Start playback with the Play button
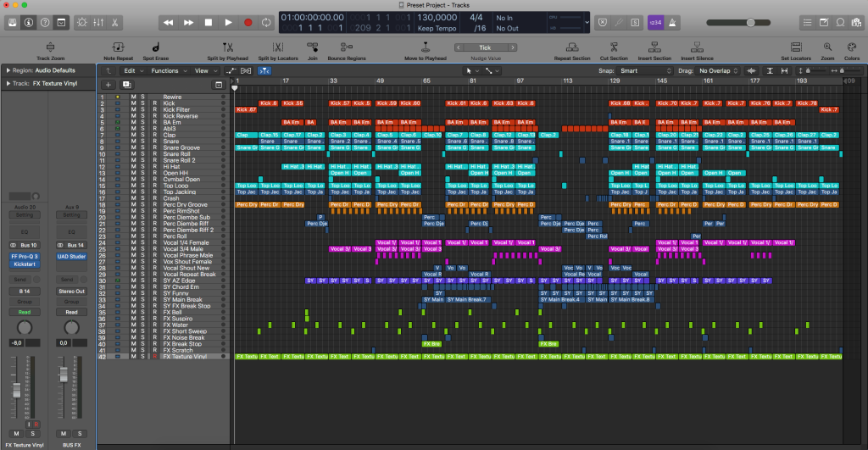The image size is (868, 450). (x=228, y=23)
